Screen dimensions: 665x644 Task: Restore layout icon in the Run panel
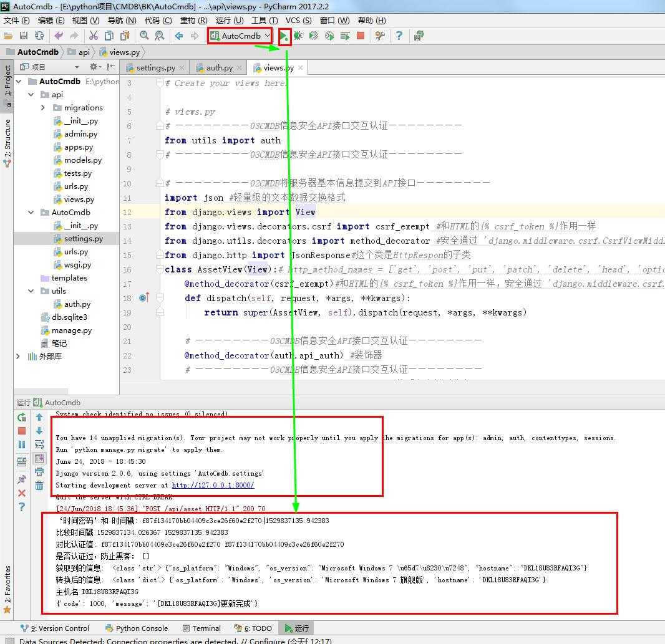pyautogui.click(x=22, y=462)
